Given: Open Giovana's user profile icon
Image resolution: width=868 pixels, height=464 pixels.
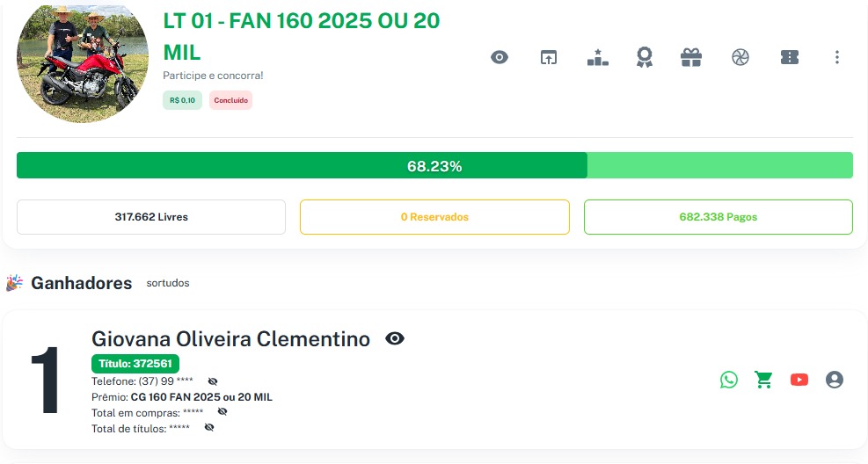Looking at the screenshot, I should coord(835,380).
